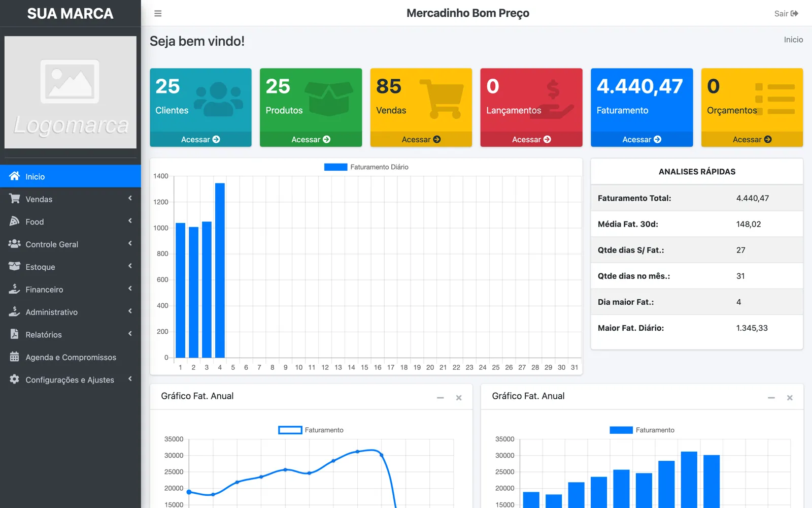Open the Configurações e Ajustes menu item
The width and height of the screenshot is (812, 508).
[71, 379]
